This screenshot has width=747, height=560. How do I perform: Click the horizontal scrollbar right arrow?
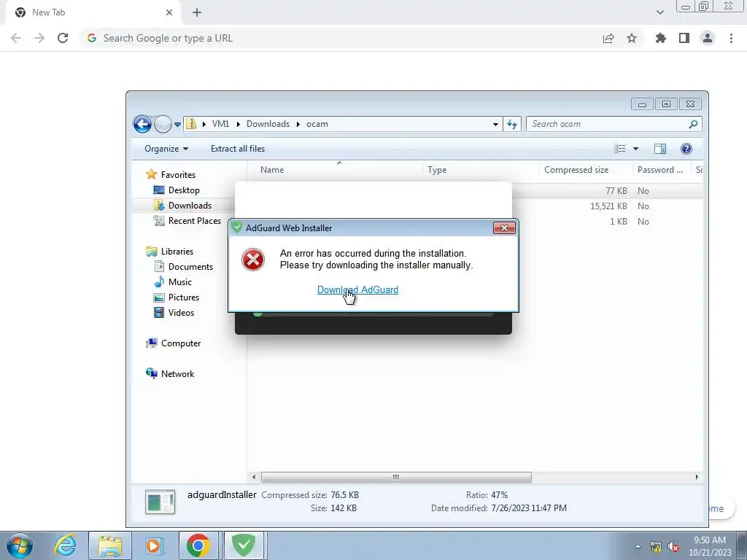click(697, 477)
